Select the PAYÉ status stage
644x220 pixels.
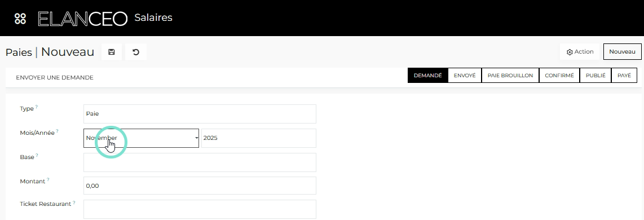(624, 76)
